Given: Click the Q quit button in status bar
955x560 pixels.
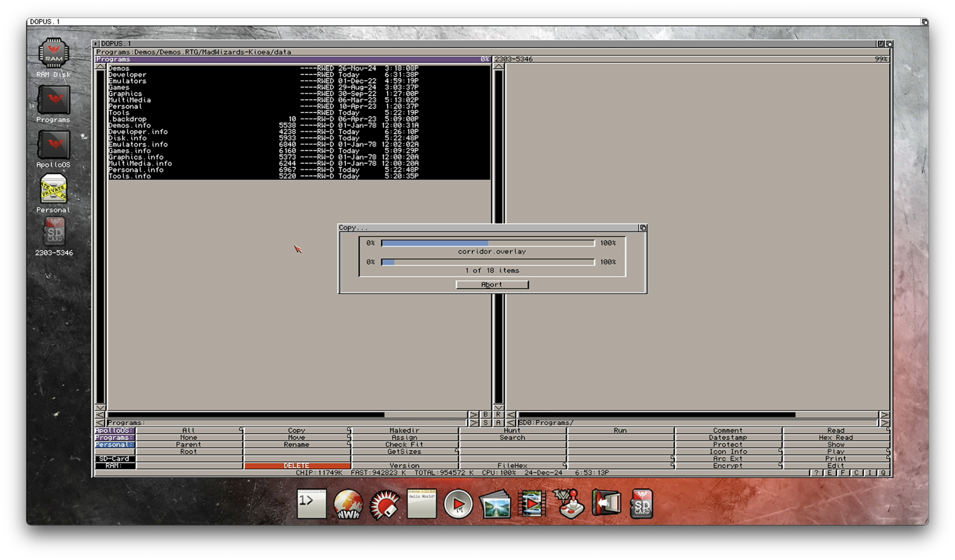Looking at the screenshot, I should (883, 473).
